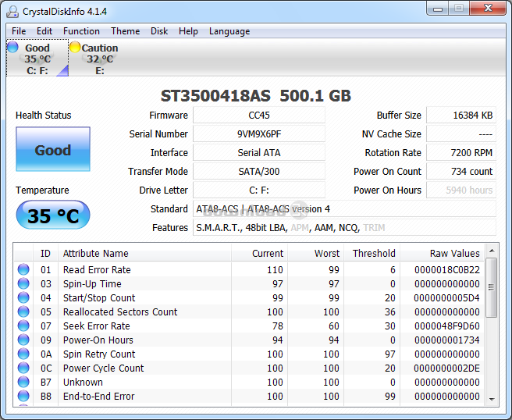Click the scroll down arrow of attribute list

click(492, 399)
